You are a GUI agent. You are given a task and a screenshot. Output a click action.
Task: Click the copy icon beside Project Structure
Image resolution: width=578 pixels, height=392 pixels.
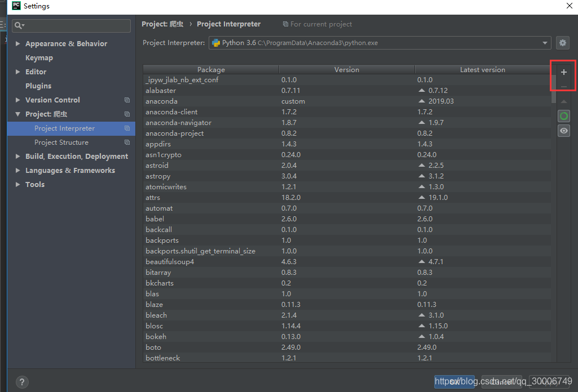click(x=127, y=142)
